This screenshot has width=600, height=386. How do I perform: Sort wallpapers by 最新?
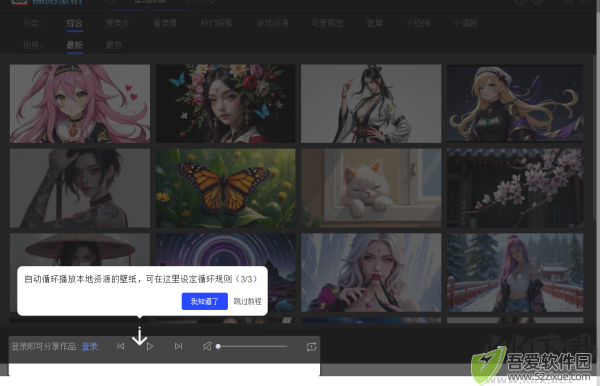click(75, 45)
